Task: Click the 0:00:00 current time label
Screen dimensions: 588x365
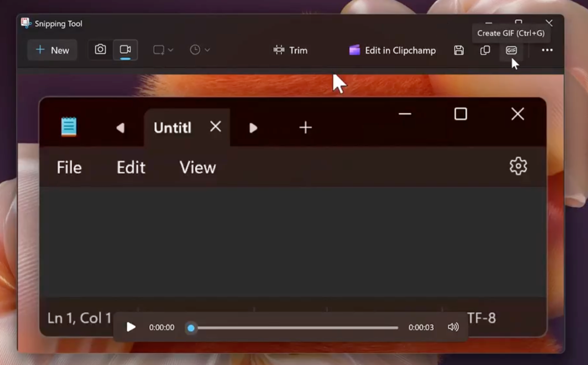Action: [162, 327]
